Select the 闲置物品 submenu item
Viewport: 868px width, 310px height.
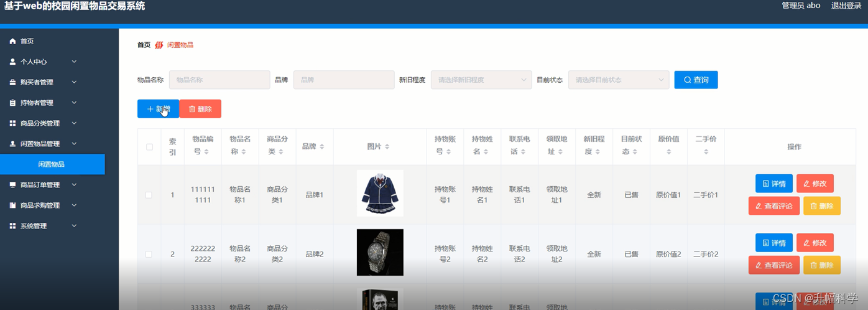(52, 164)
